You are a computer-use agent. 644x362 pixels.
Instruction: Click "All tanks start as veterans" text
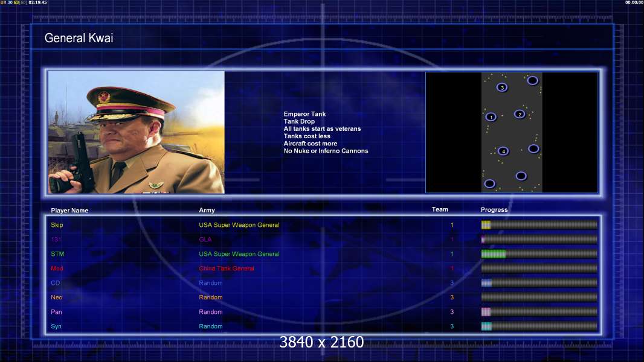pyautogui.click(x=322, y=129)
